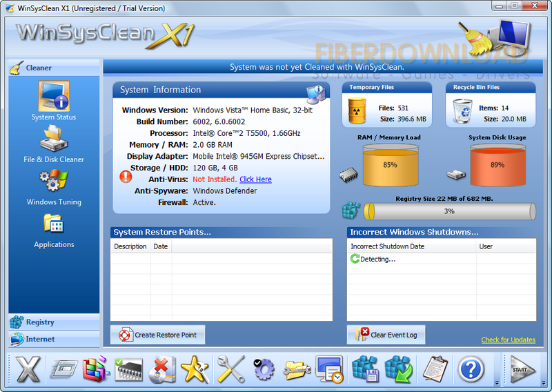552x392 pixels.
Task: Open the colored defrag blocks tool
Action: 95,369
